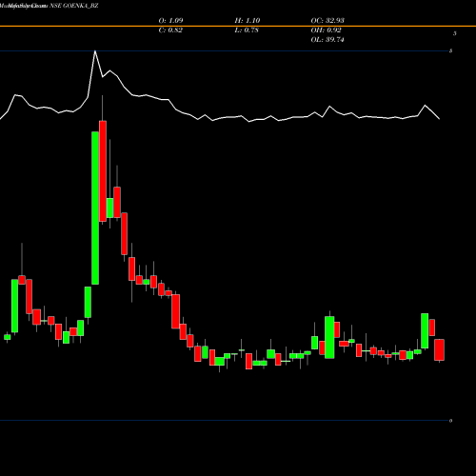Viewport: 476px width, 476px height.
Task: Click the '0' axis label at the lower blue line
Action: [450, 421]
